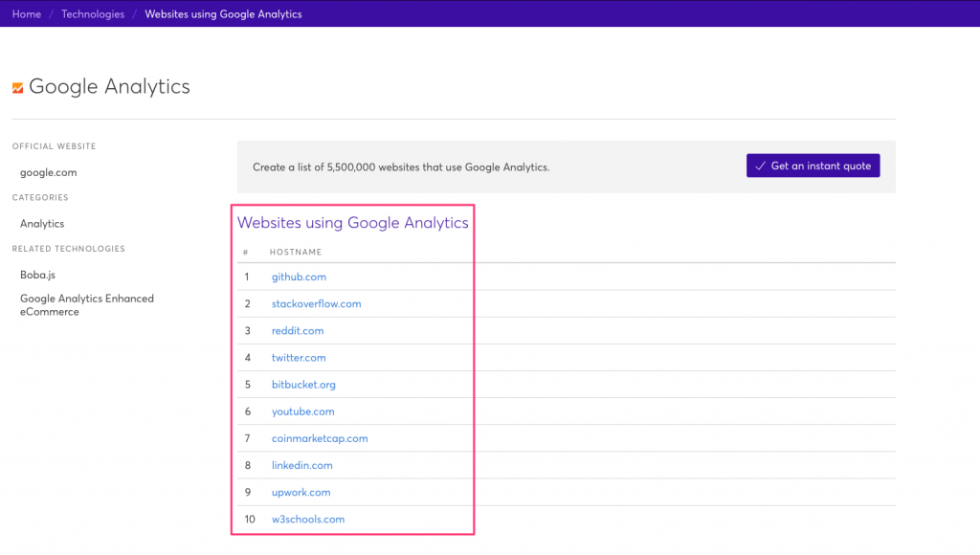Open stackoverflow.com hostname link
The height and width of the screenshot is (555, 980).
(316, 303)
